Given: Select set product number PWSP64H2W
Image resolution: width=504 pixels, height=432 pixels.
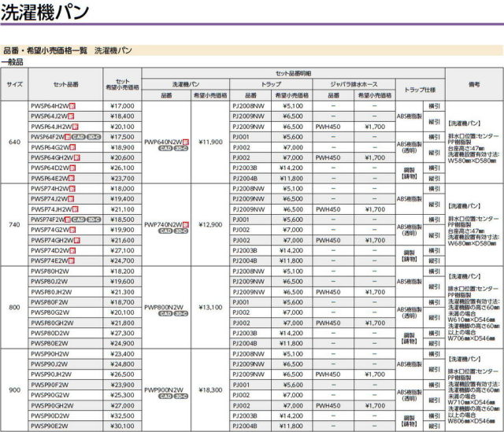Looking at the screenshot, I should (x=50, y=106).
